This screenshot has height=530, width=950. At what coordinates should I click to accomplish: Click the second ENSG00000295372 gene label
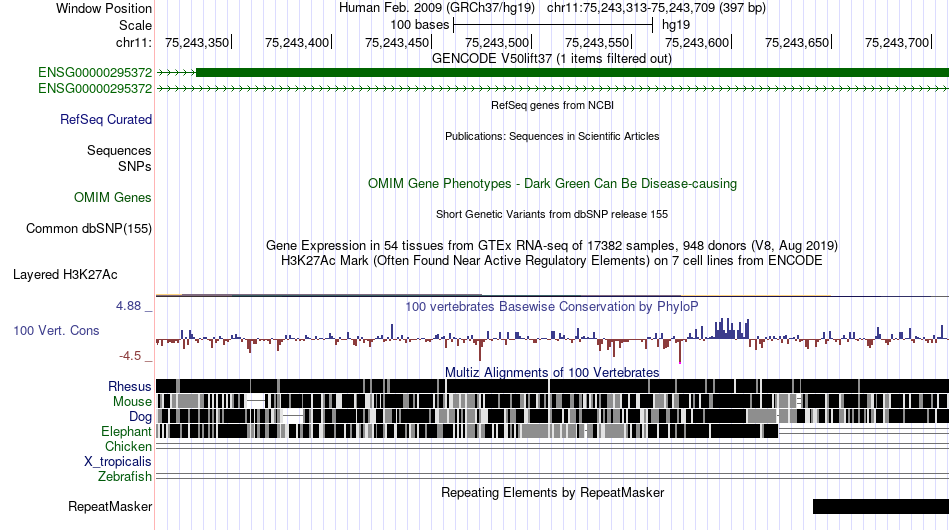(95, 88)
